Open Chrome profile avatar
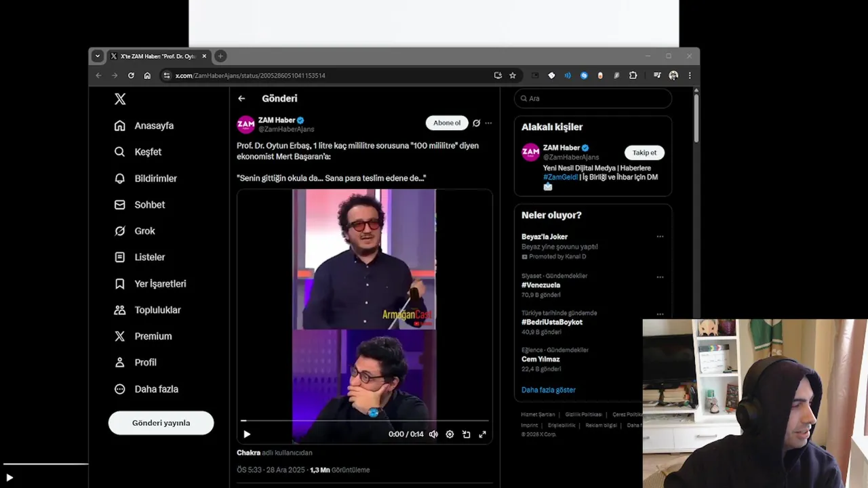The height and width of the screenshot is (488, 868). click(x=673, y=75)
